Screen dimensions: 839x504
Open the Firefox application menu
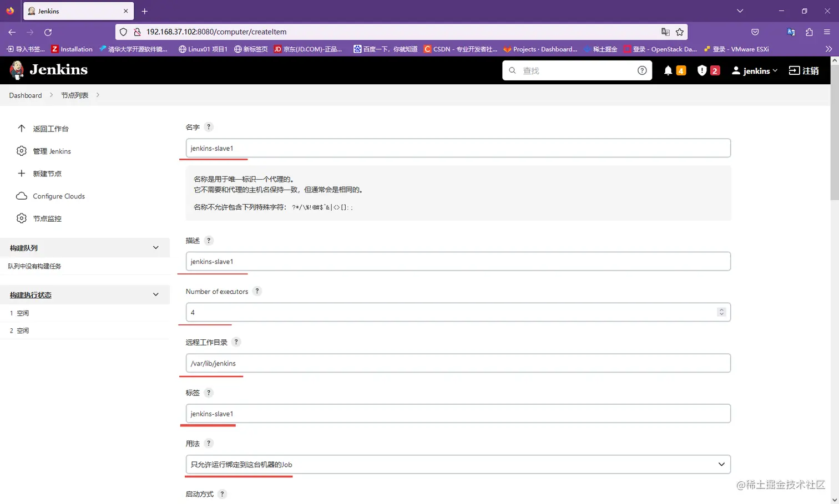[x=827, y=32]
